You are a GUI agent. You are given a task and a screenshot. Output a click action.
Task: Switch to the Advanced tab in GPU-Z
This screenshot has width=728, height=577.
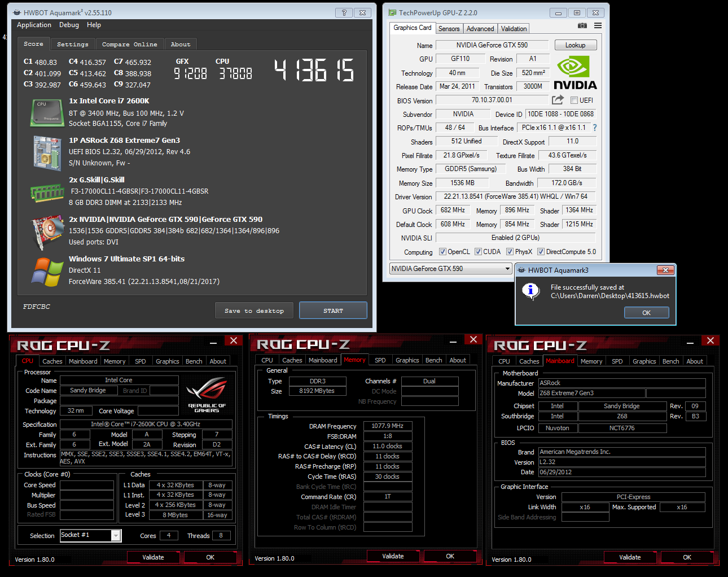tap(480, 28)
